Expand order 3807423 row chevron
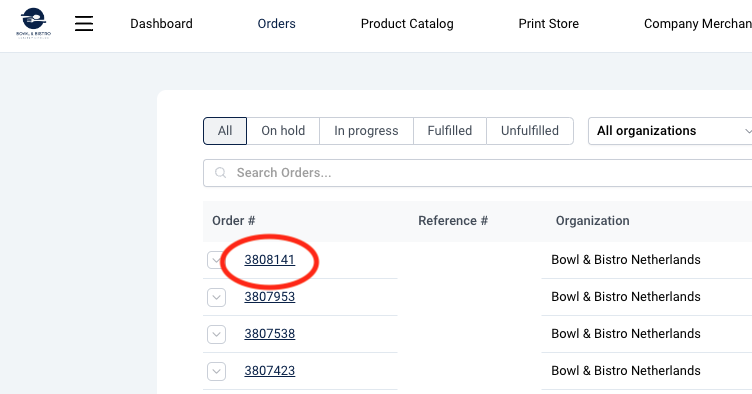The image size is (752, 394). 216,371
